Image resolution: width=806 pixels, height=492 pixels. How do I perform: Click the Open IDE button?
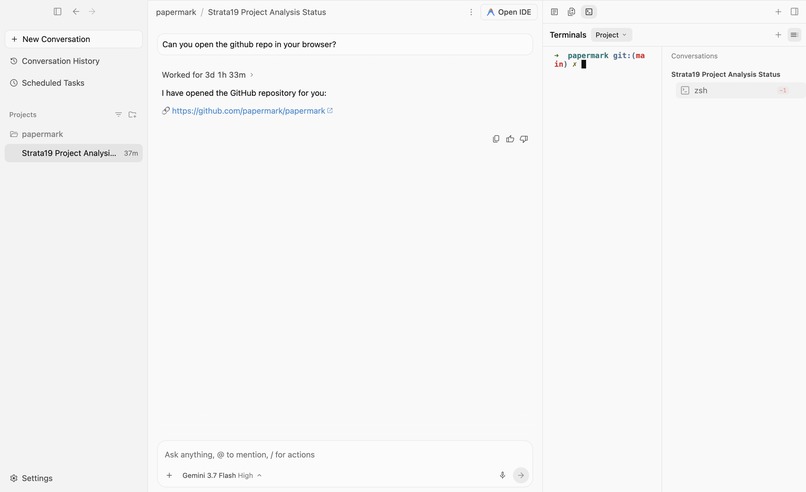509,12
